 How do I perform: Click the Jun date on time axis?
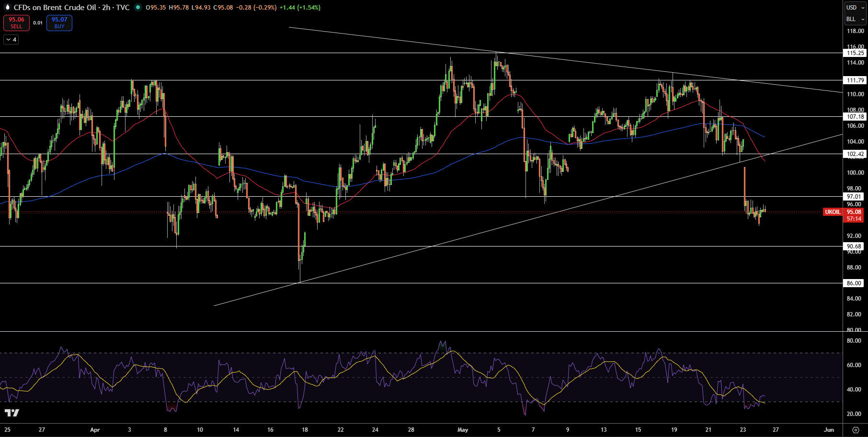click(x=829, y=430)
